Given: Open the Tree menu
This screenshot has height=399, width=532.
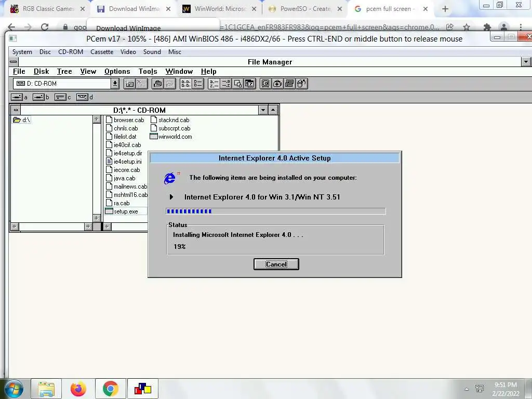Looking at the screenshot, I should tap(64, 71).
